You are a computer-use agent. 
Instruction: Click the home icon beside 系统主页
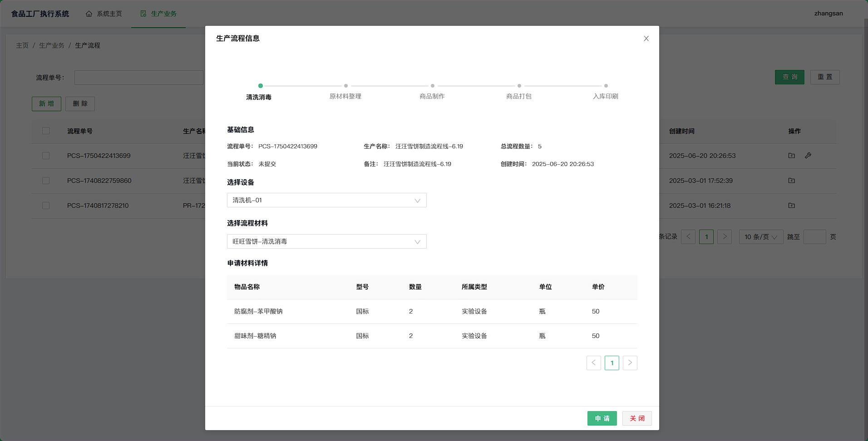pos(89,14)
